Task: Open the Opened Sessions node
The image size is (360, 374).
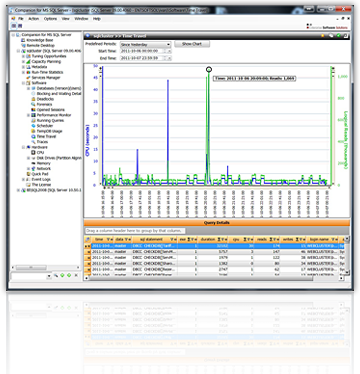Action: point(51,110)
